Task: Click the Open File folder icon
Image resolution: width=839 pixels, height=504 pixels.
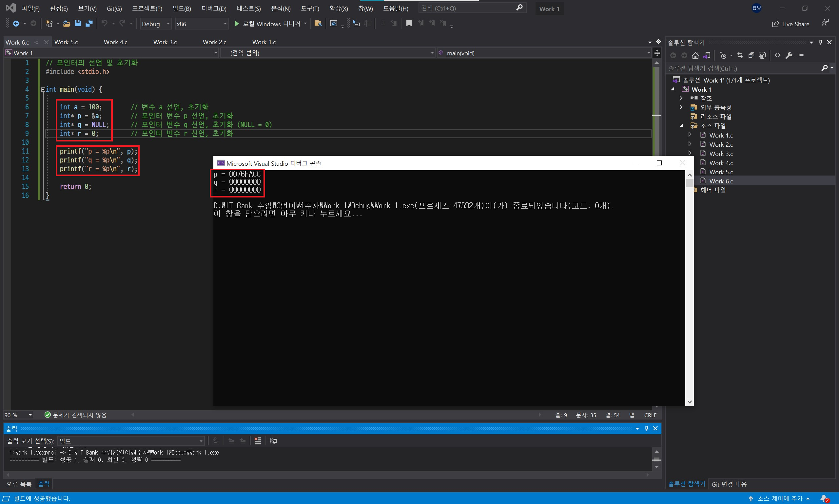Action: [x=67, y=24]
